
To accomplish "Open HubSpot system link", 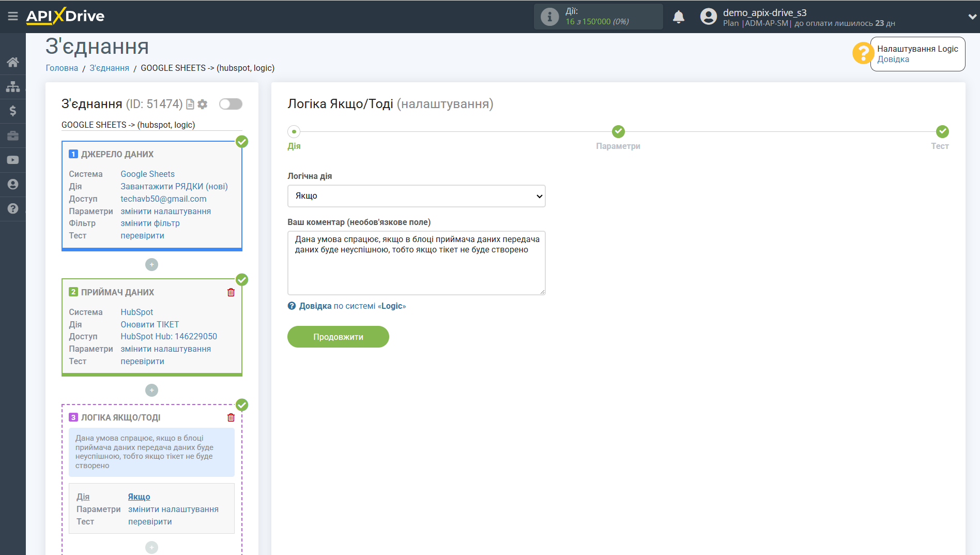I will (x=136, y=312).
